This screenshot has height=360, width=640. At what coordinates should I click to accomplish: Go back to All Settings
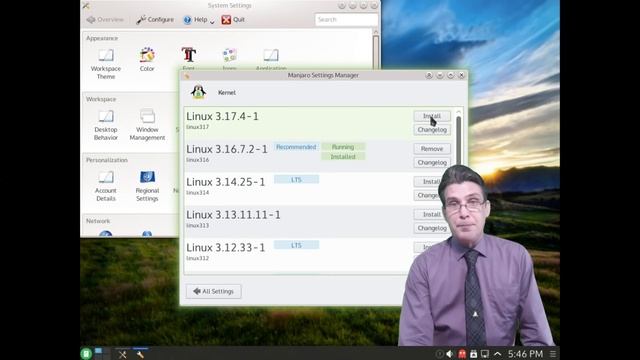[213, 291]
